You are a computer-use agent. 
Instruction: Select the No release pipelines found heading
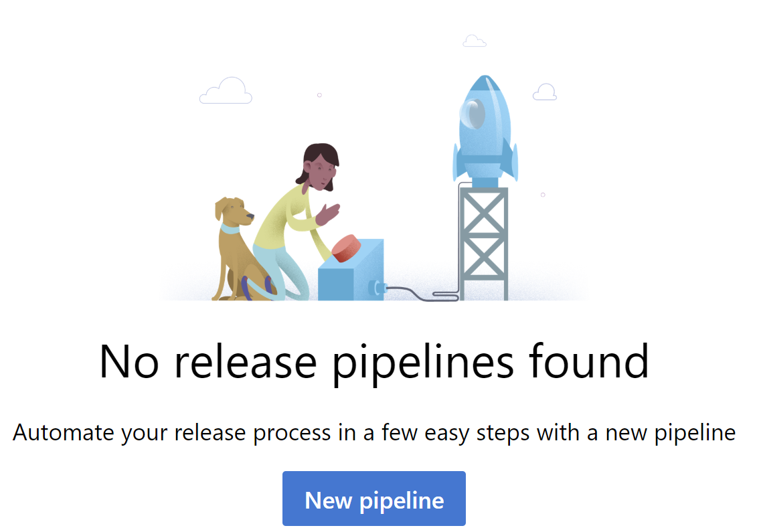coord(374,361)
